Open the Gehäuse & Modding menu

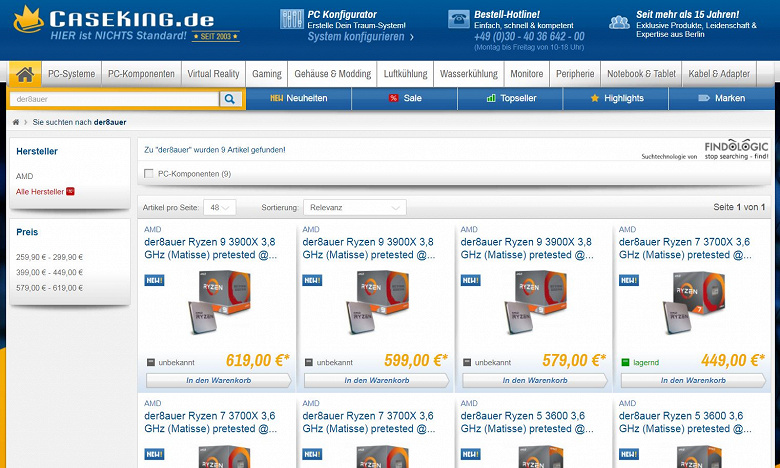point(333,74)
